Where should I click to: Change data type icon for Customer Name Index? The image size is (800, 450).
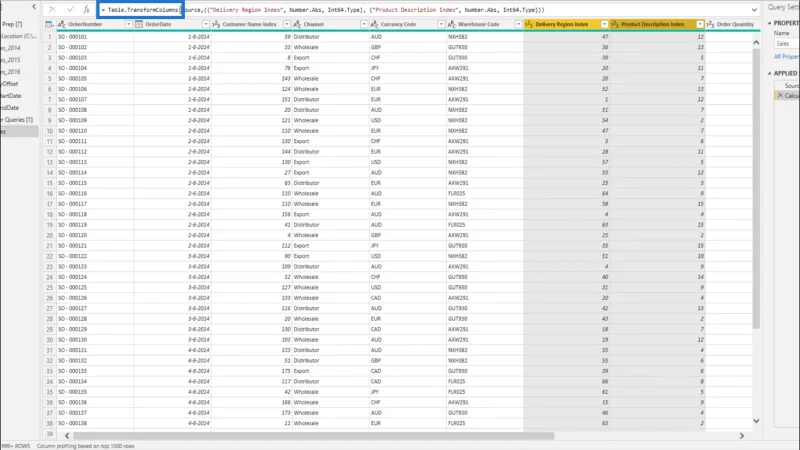[216, 24]
